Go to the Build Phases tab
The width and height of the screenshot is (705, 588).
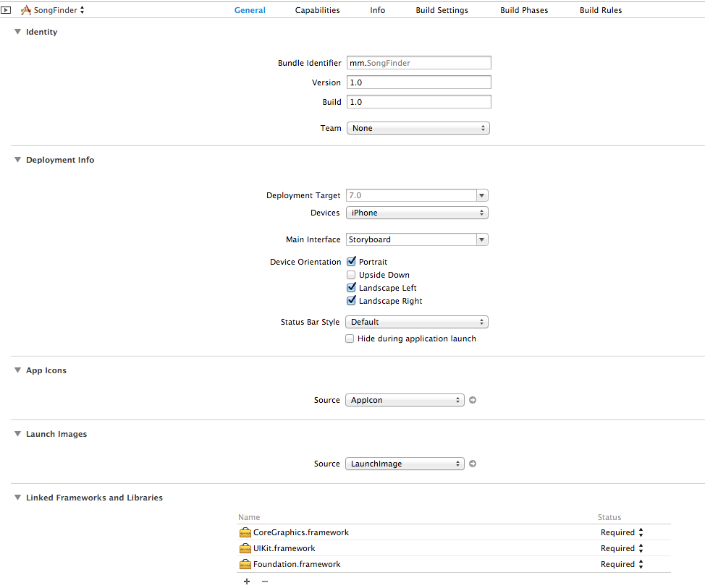(x=524, y=10)
